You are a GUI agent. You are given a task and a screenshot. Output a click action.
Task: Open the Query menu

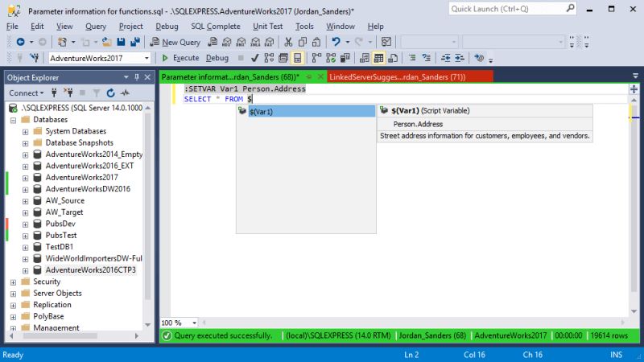96,27
